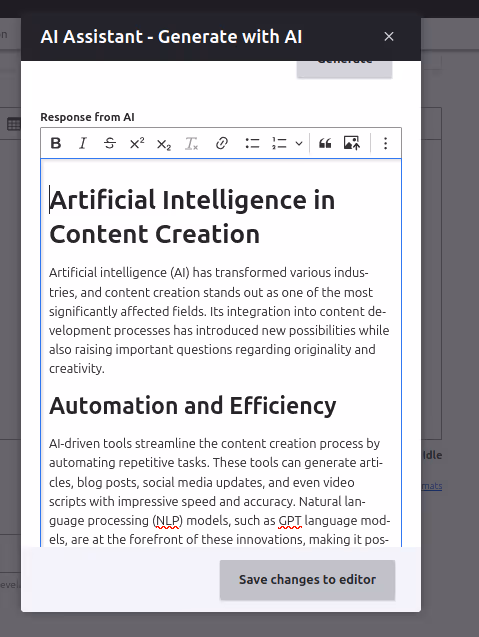Click the AI-driven tools paragraph text
The height and width of the screenshot is (637, 479).
[219, 491]
